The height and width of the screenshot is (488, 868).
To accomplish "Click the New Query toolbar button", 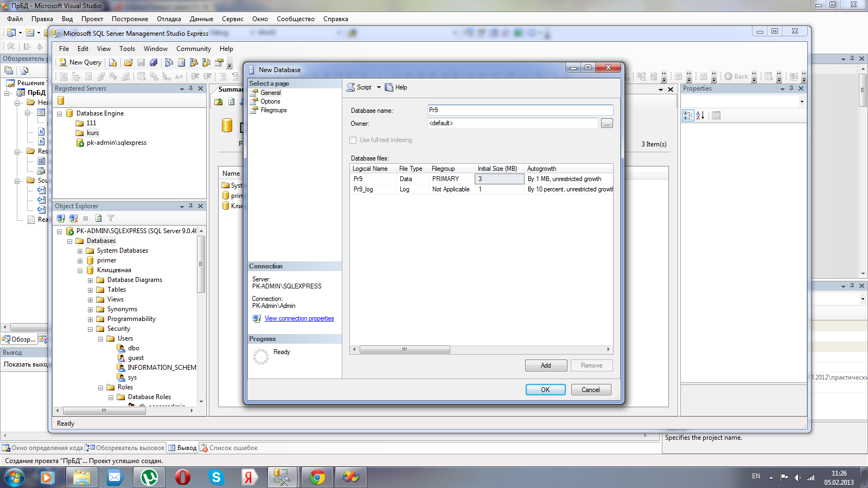I will pos(80,62).
